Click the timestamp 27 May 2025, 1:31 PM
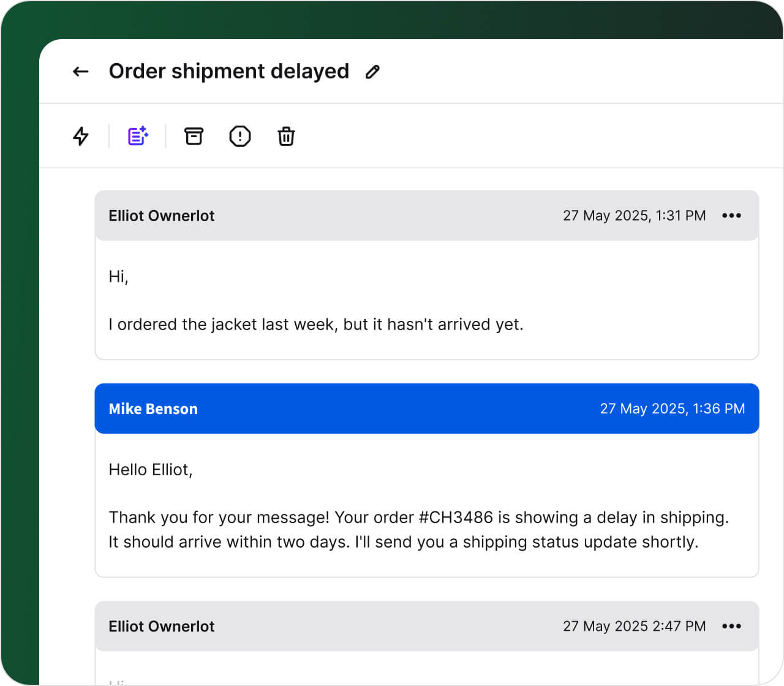The image size is (784, 686). coord(635,215)
